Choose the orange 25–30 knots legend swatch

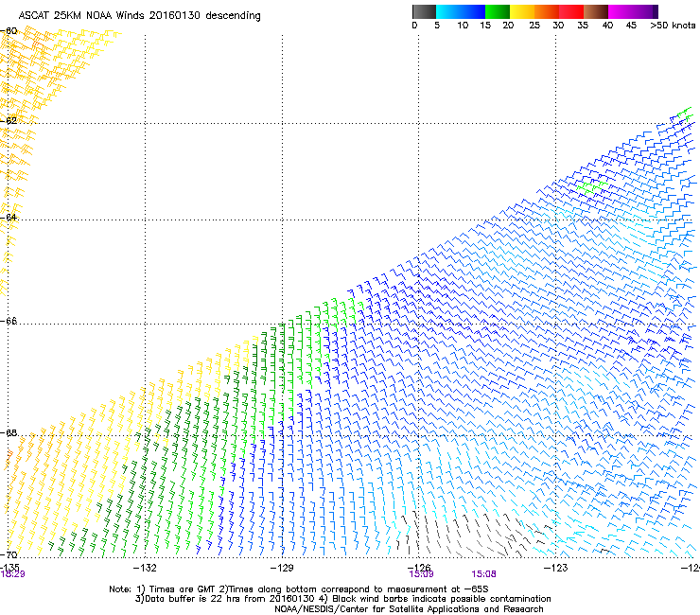(547, 11)
